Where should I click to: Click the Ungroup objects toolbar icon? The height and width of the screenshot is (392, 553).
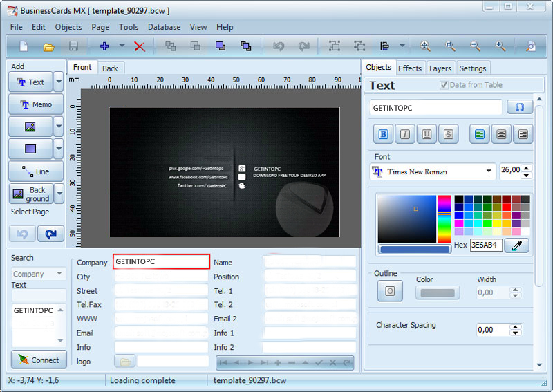pyautogui.click(x=359, y=46)
